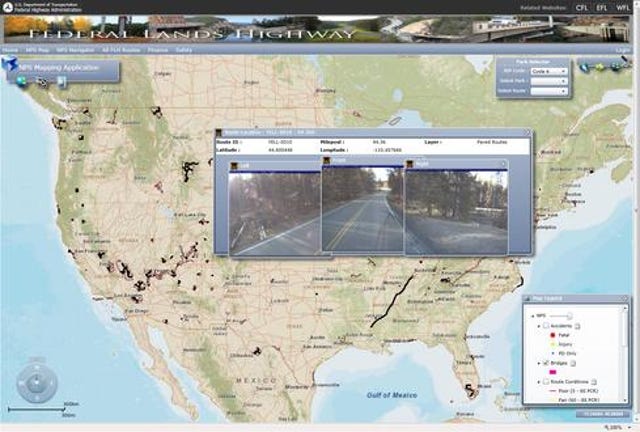640x432 pixels.
Task: Click the dark teal icon in the top-right map toolbar
Action: (x=616, y=67)
